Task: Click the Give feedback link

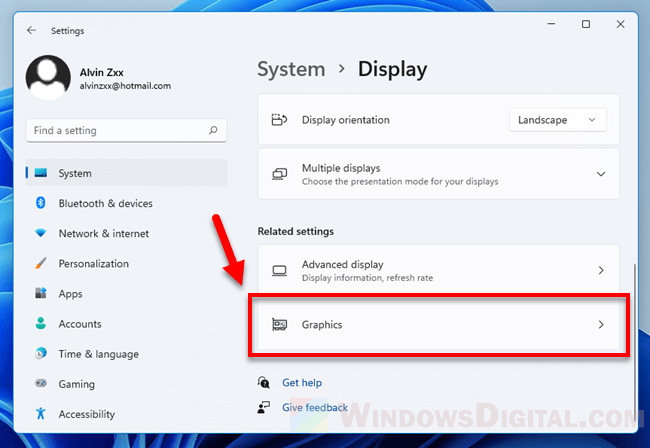Action: point(315,407)
